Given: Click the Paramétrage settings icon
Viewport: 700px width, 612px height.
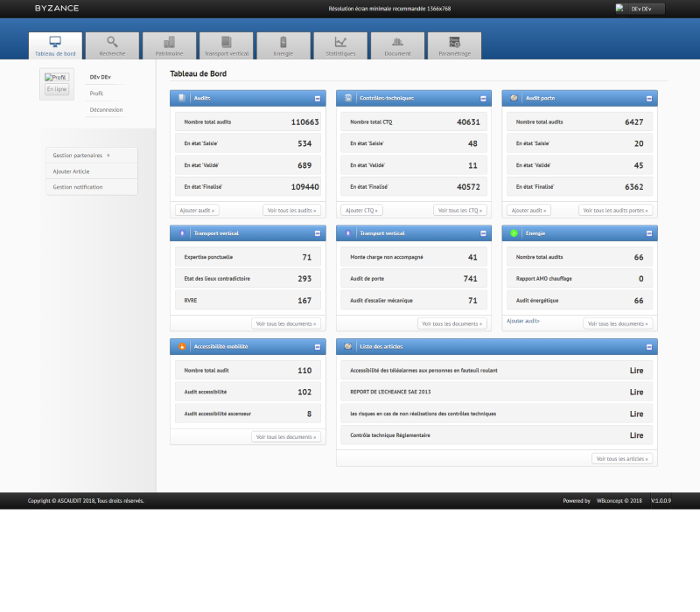Looking at the screenshot, I should coord(454,42).
